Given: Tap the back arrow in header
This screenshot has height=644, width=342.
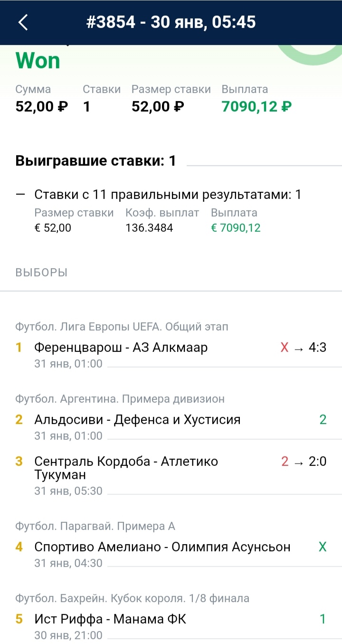Looking at the screenshot, I should (x=23, y=22).
